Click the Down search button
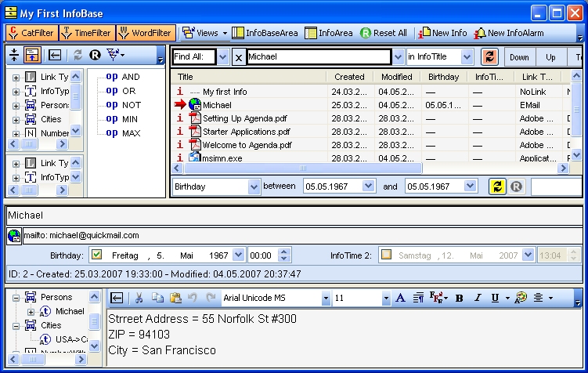 coord(519,57)
